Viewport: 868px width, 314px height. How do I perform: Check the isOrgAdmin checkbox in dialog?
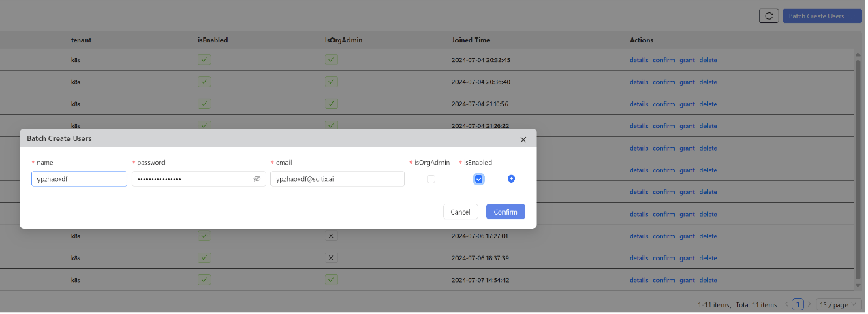coord(431,178)
